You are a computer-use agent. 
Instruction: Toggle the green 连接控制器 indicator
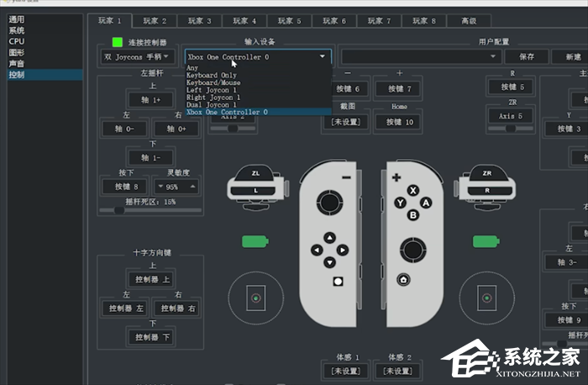(118, 42)
